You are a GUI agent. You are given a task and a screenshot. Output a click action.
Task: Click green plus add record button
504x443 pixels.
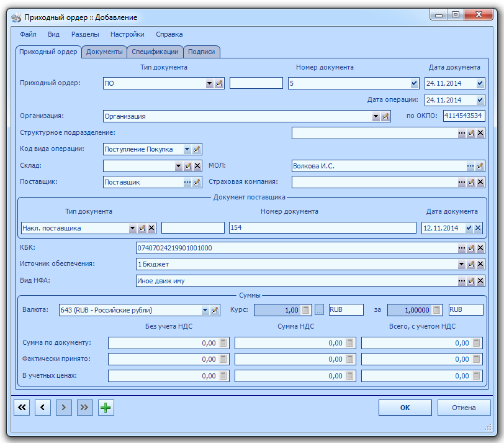click(x=106, y=408)
